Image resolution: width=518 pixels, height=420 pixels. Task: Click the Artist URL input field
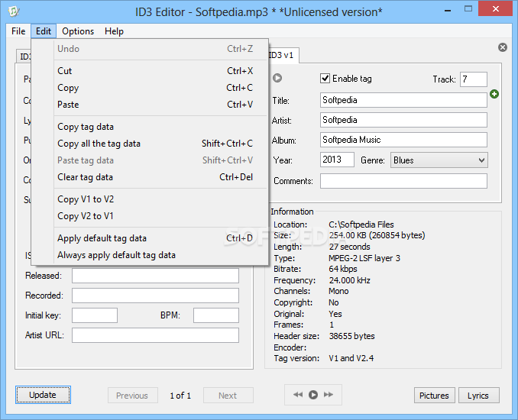[x=155, y=335]
